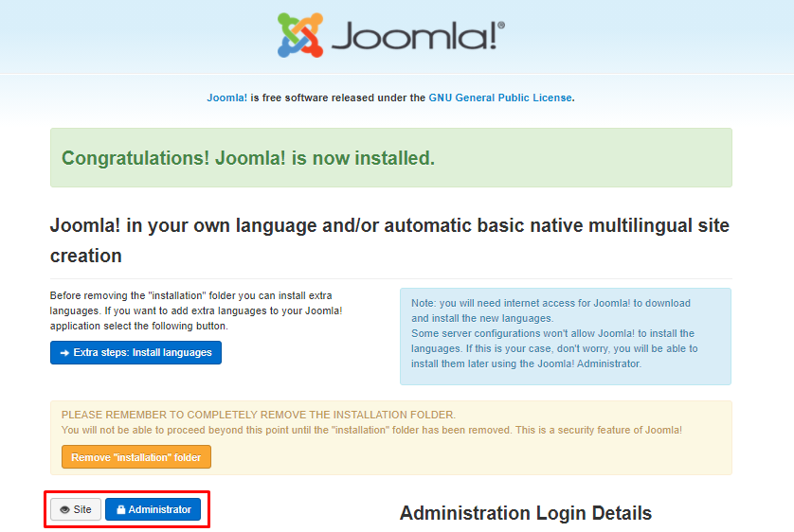Select the Administration Login Details heading
The width and height of the screenshot is (794, 532).
pos(525,513)
